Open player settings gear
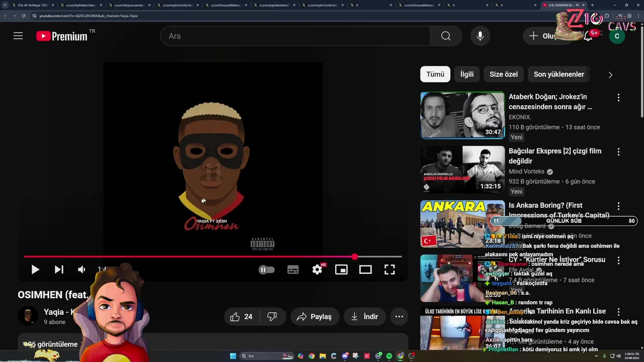The height and width of the screenshot is (362, 644). 317,269
